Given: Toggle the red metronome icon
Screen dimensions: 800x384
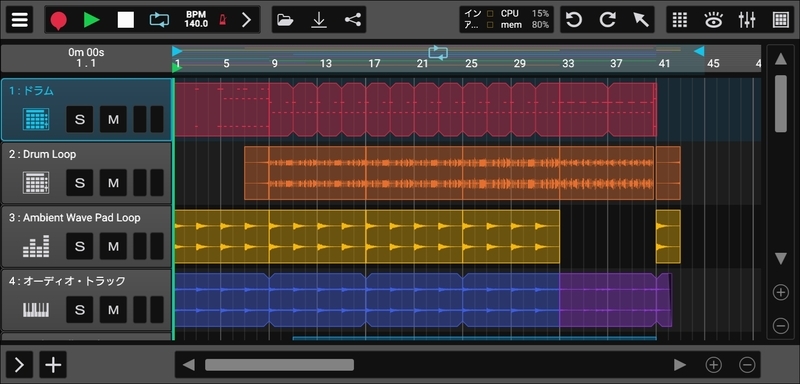Looking at the screenshot, I should [223, 20].
